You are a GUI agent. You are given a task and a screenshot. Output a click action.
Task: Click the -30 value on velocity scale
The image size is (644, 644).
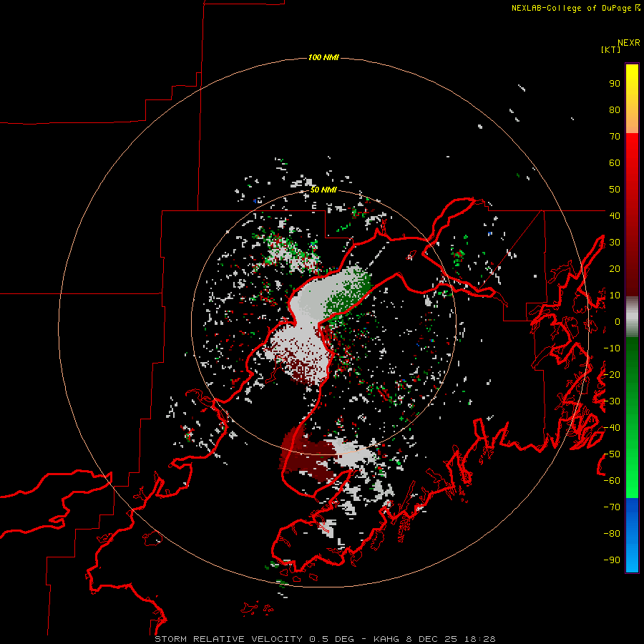point(612,401)
